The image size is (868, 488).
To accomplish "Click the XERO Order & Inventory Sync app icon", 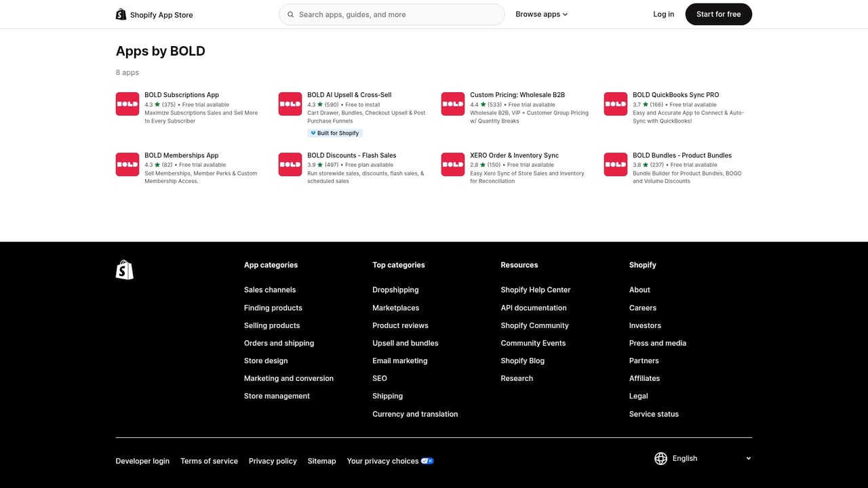I will [x=452, y=164].
